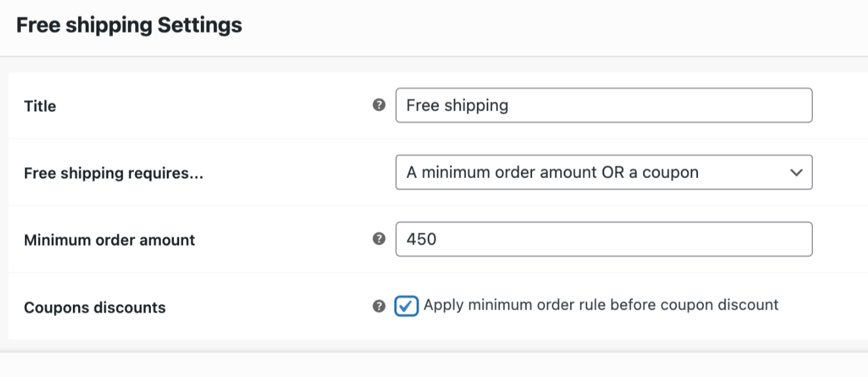Place cursor on the 'Free shipping' title value
Viewport: 868px width, 377px height.
coord(457,105)
